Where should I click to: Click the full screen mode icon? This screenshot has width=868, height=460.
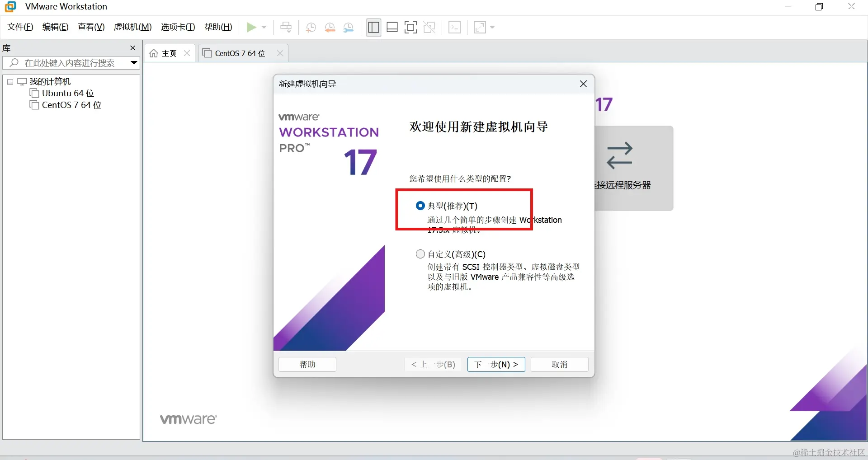(410, 28)
